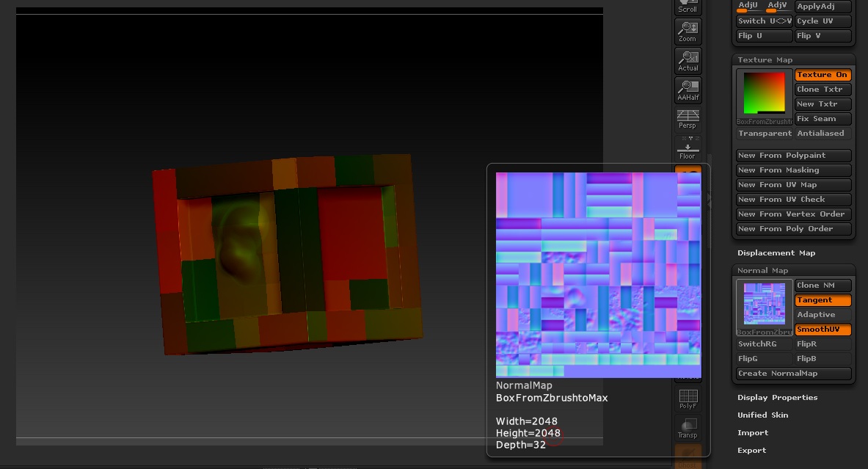The height and width of the screenshot is (469, 868).
Task: Click the Fix Seam button
Action: (823, 118)
